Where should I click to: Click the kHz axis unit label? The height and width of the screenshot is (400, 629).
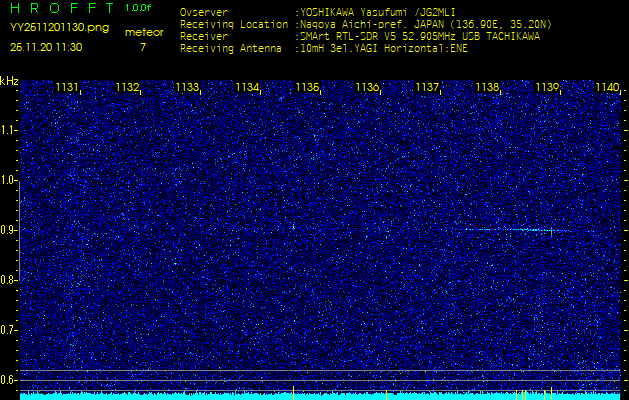click(9, 81)
